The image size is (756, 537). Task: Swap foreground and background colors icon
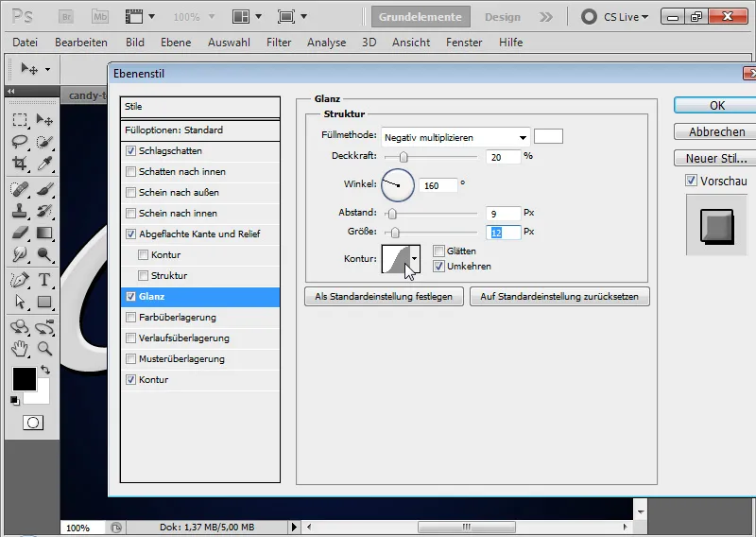point(45,370)
